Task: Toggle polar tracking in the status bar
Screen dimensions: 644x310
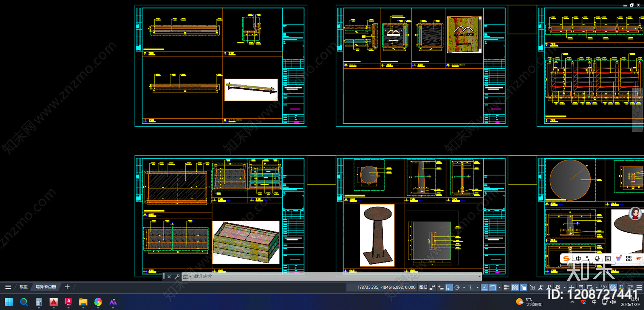Action: point(457,287)
